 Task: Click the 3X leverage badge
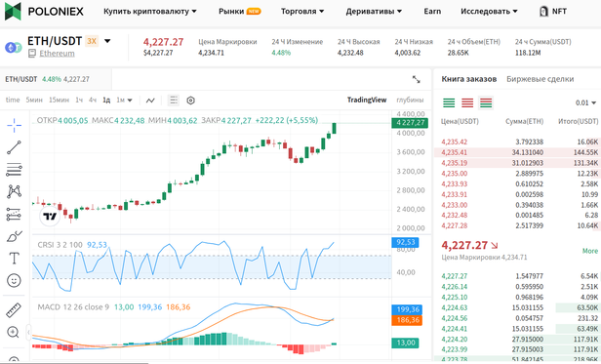(92, 41)
